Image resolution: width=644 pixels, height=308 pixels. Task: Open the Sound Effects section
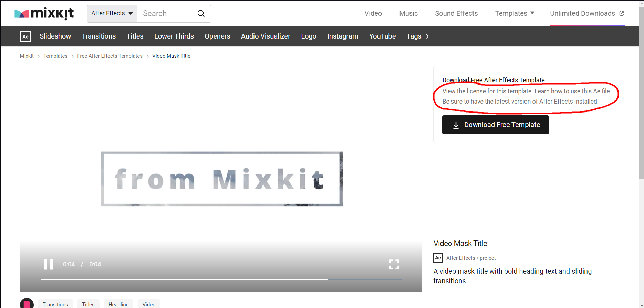[x=456, y=13]
